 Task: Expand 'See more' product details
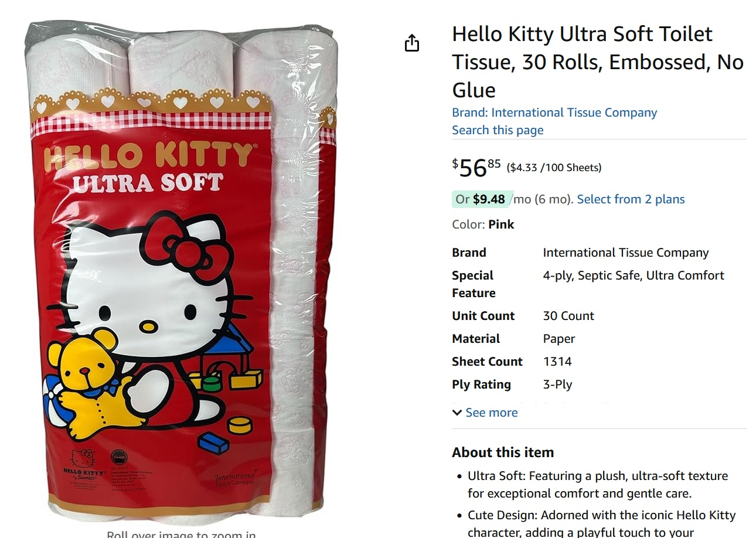pyautogui.click(x=485, y=413)
